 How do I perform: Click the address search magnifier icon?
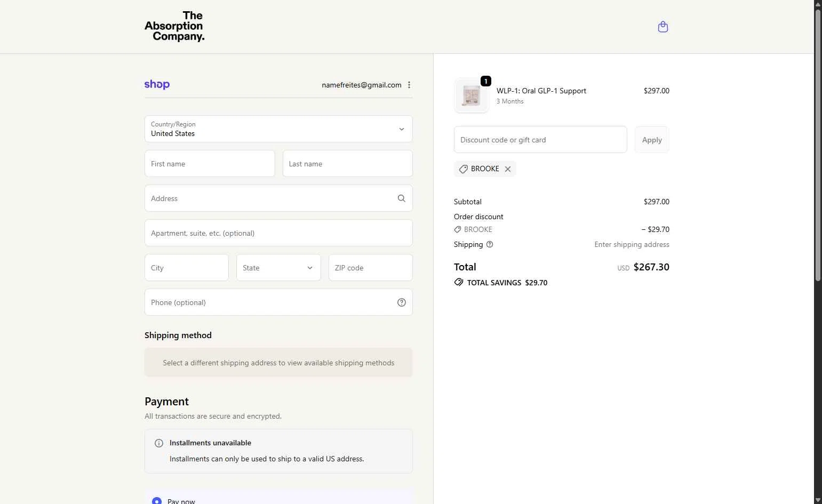click(x=402, y=198)
